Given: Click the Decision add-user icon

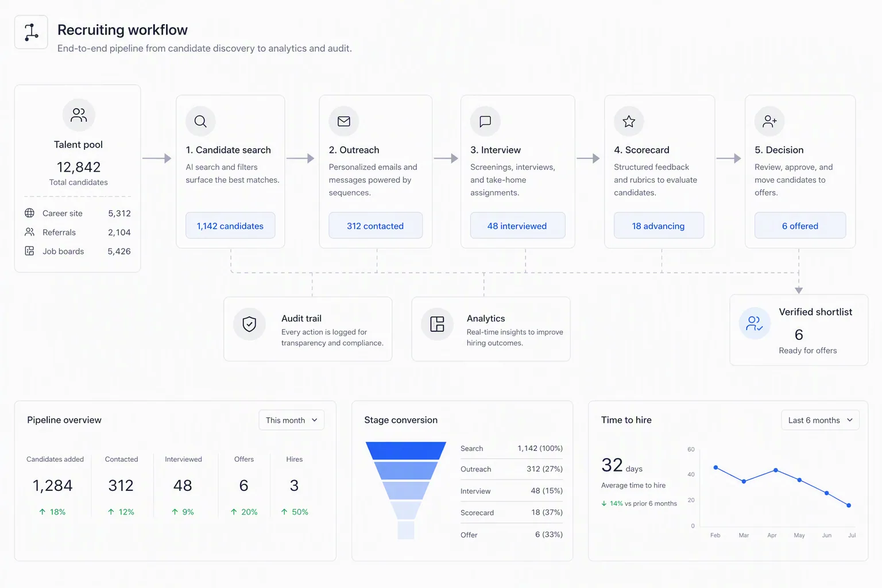Looking at the screenshot, I should 769,121.
